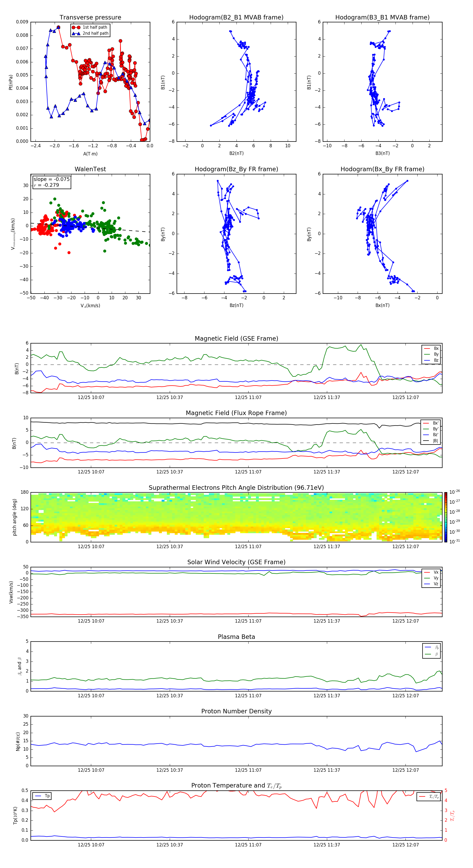Click the 'Hodogram(Bx_By FR frame)' title
The height and width of the screenshot is (868, 473).
pyautogui.click(x=382, y=169)
